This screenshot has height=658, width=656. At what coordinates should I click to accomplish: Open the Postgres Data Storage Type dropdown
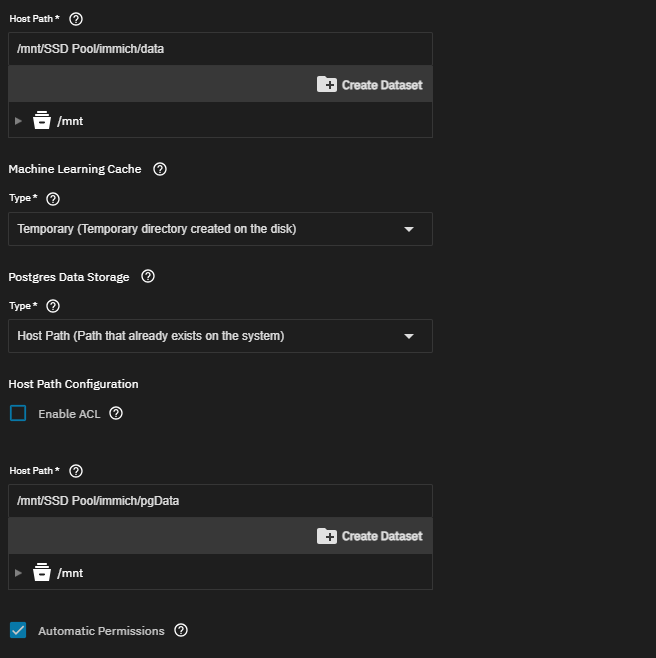click(x=220, y=336)
